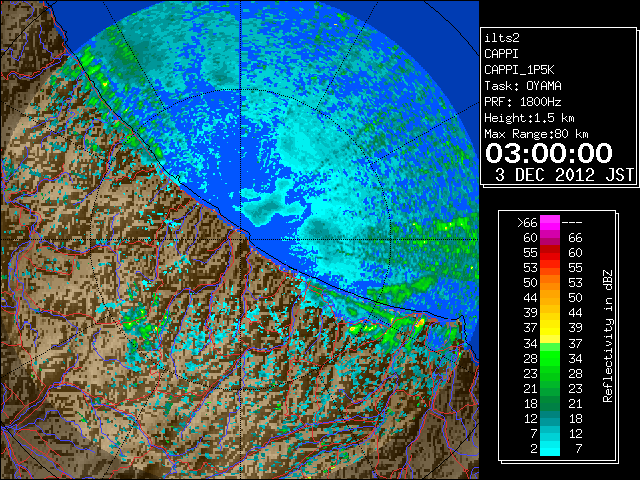Click the cyan 2–7 dBZ swatch
This screenshot has width=640, height=480.
(x=550, y=449)
